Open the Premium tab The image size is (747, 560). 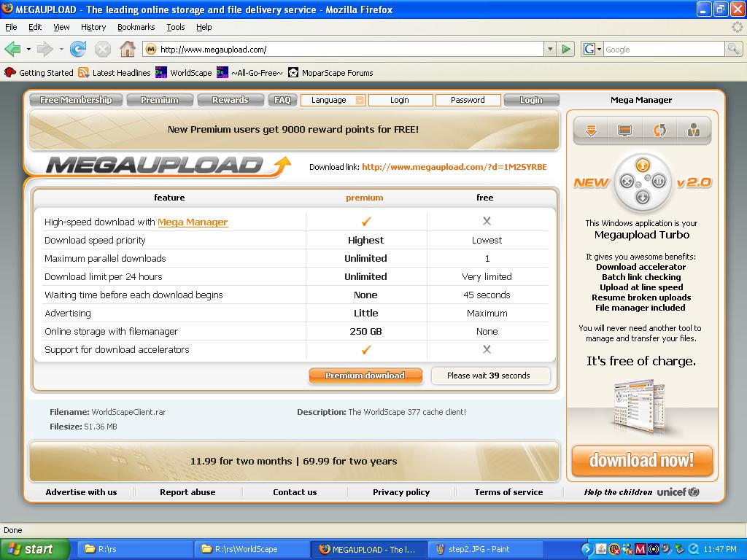(160, 100)
